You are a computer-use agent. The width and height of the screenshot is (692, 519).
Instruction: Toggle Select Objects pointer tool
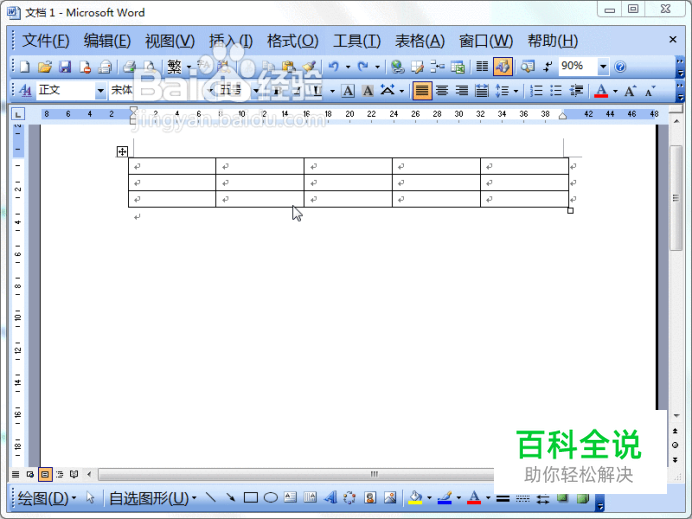click(x=90, y=498)
